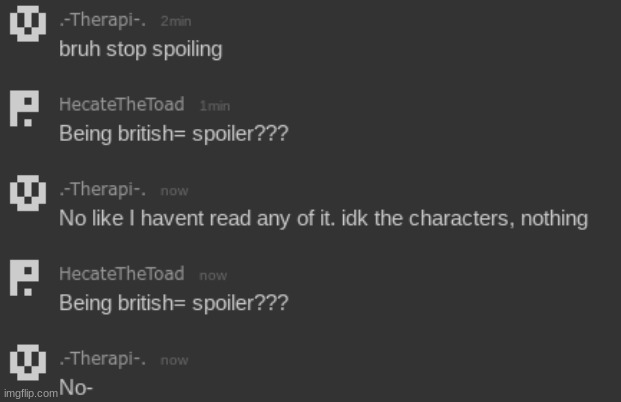Image resolution: width=621 pixels, height=402 pixels.
Task: Click the "now" timestamp on HecateTheToad's latest comment
Action: click(213, 275)
